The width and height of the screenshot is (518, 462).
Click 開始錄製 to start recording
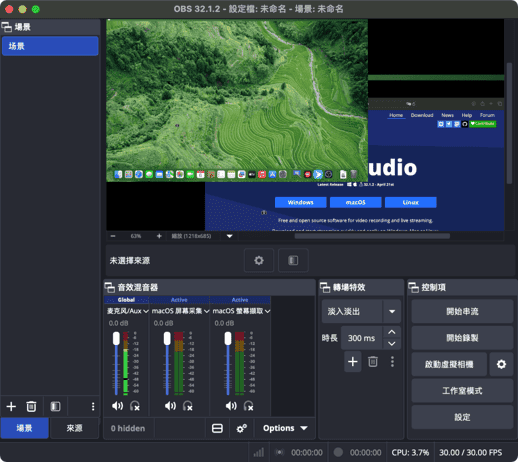pos(462,338)
